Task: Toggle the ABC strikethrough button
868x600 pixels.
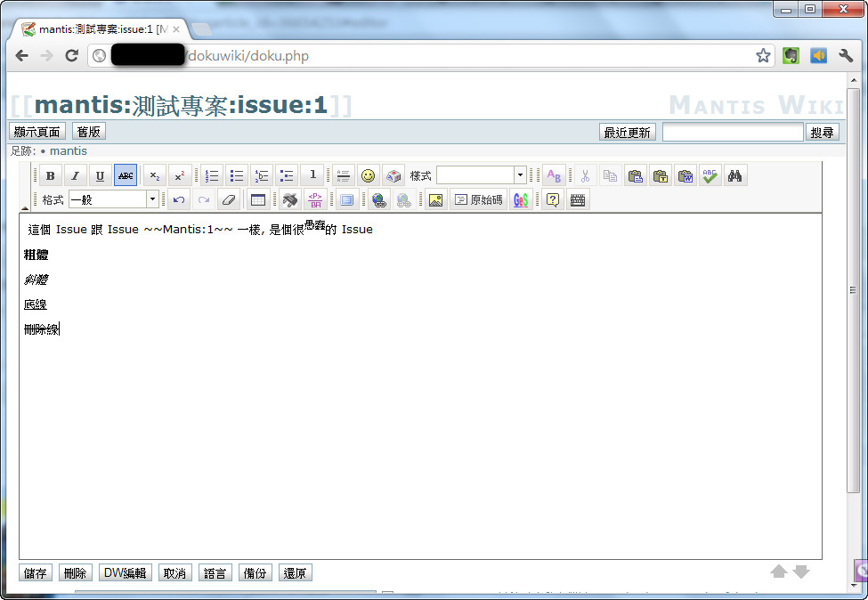Action: [x=126, y=176]
